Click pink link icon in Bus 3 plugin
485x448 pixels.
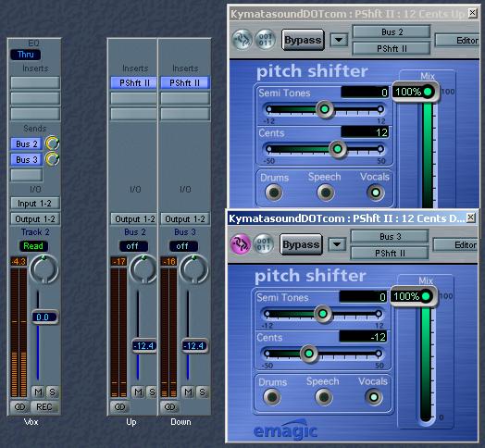pyautogui.click(x=241, y=243)
